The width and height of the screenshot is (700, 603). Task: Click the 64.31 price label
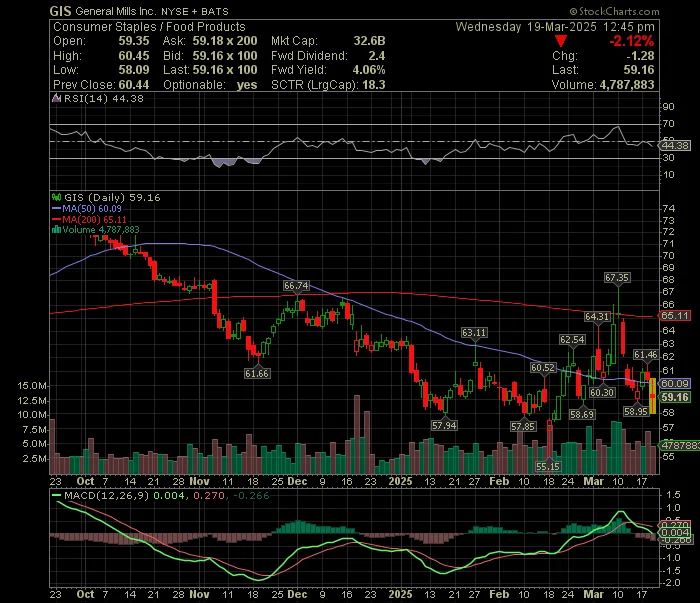pyautogui.click(x=597, y=316)
